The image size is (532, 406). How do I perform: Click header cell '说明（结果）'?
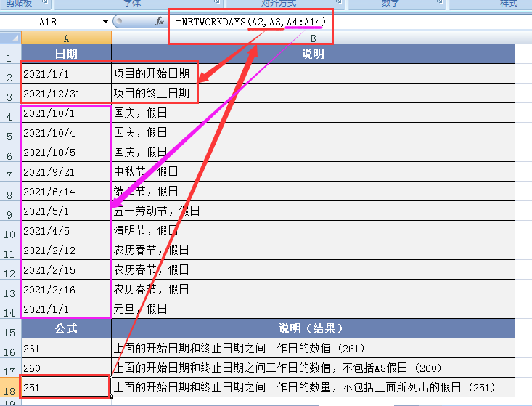click(313, 328)
